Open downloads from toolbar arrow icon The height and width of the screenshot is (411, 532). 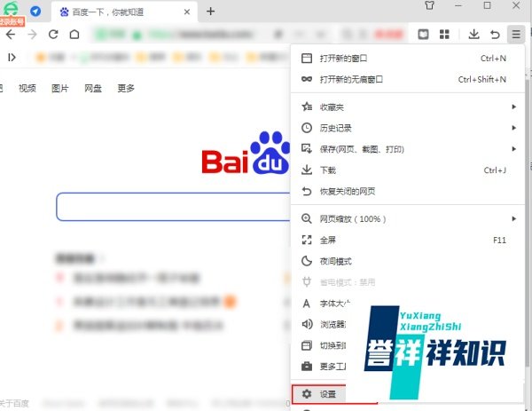473,35
